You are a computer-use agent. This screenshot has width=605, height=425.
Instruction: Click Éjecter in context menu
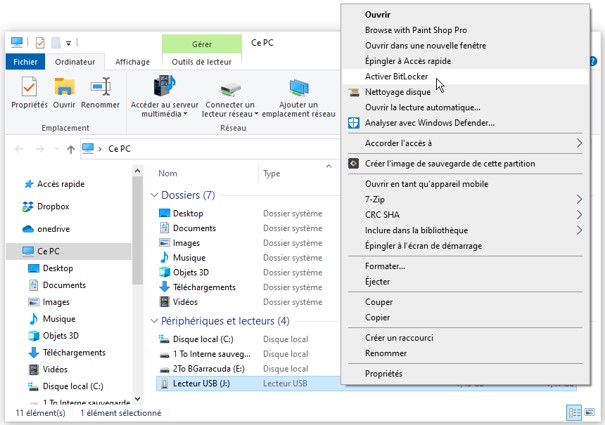(x=379, y=281)
